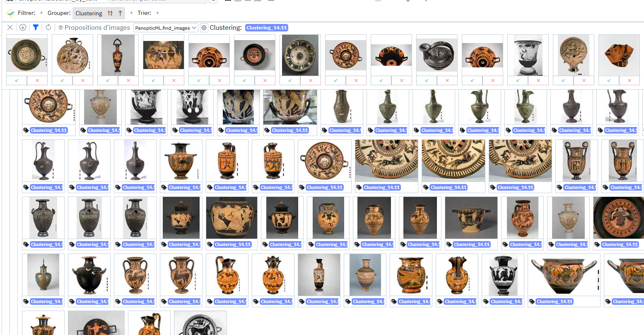Refresh the image propositions
Screen dimensions: 644x335
click(48, 27)
